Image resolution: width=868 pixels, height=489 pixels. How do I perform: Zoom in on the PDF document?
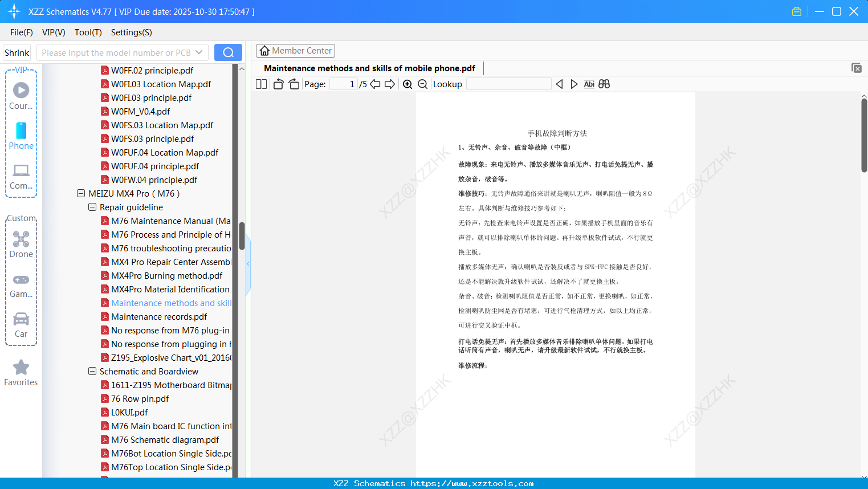click(x=407, y=84)
